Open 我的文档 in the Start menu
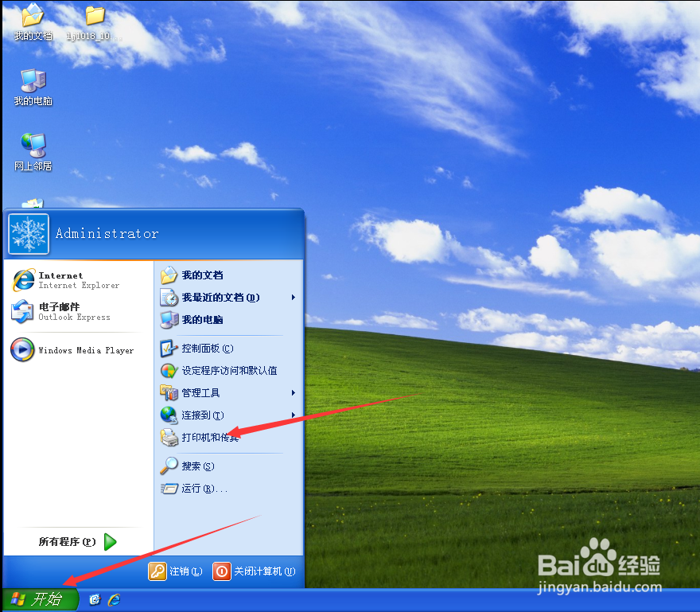The image size is (700, 612). [x=228, y=275]
